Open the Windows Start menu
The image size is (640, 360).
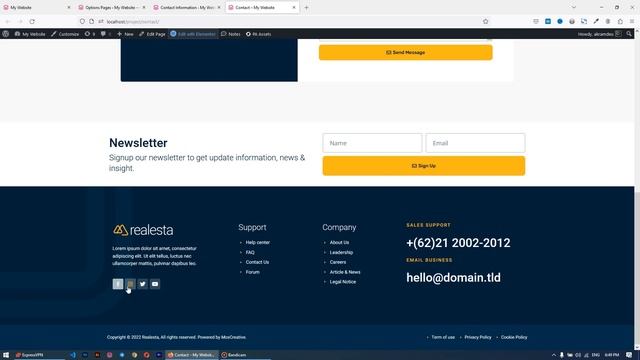[x=6, y=355]
